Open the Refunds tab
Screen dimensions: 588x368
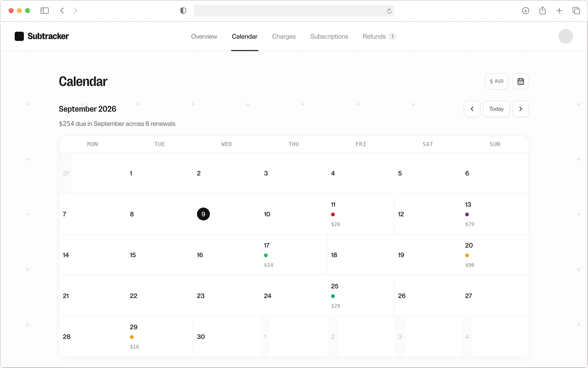pos(379,36)
